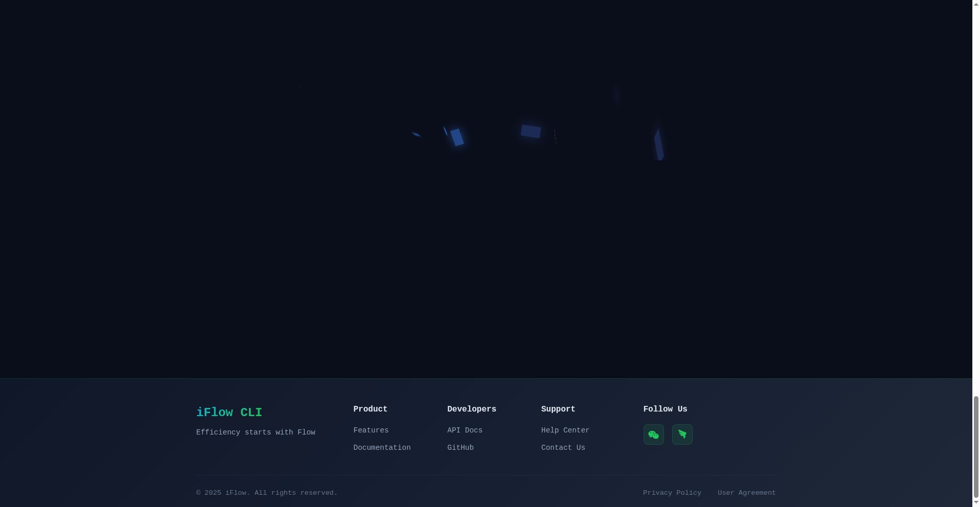
Task: Open the Features link
Action: [x=371, y=430]
